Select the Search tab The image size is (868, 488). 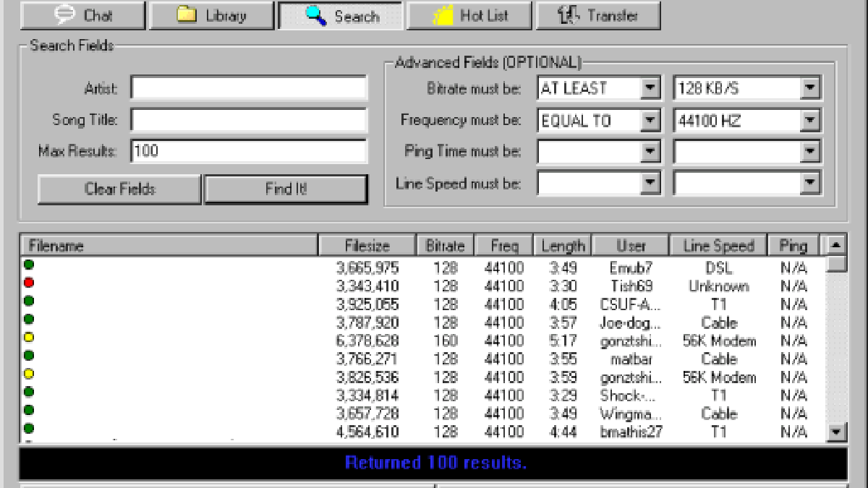coord(341,15)
